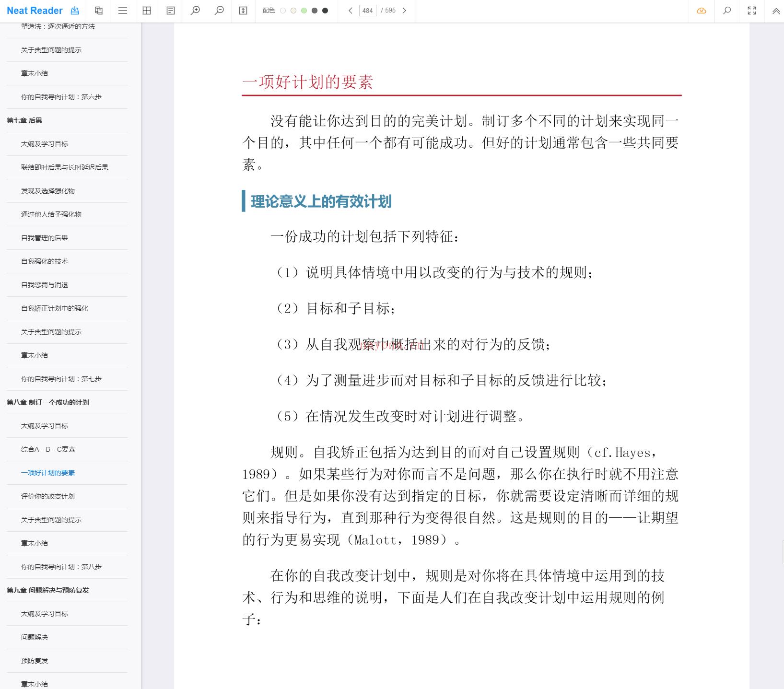This screenshot has height=689, width=784.
Task: Go to 你的自我导向计划：第八步
Action: tap(61, 567)
